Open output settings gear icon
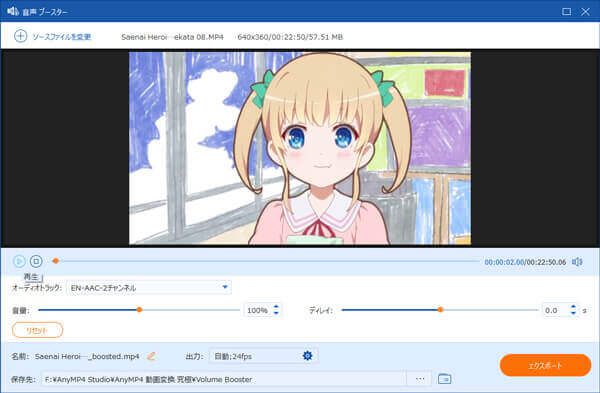Viewport: 600px width, 393px height. coord(307,356)
